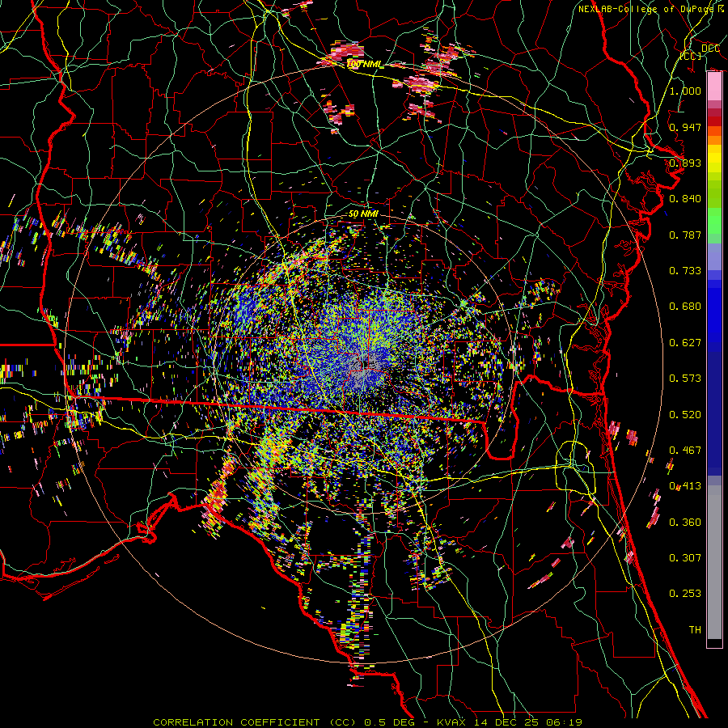Image resolution: width=728 pixels, height=728 pixels.
Task: Pick the pink swatch beside 1.000
Action: (714, 87)
